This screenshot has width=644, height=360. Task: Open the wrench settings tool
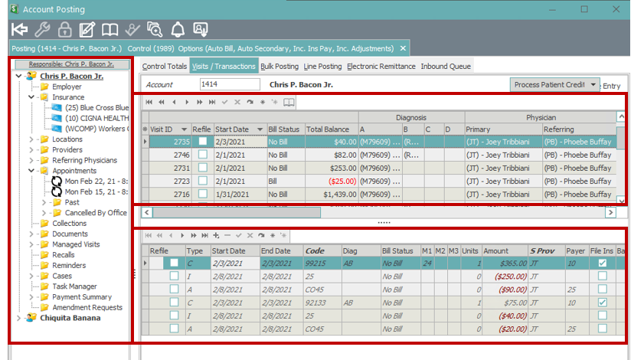(43, 30)
